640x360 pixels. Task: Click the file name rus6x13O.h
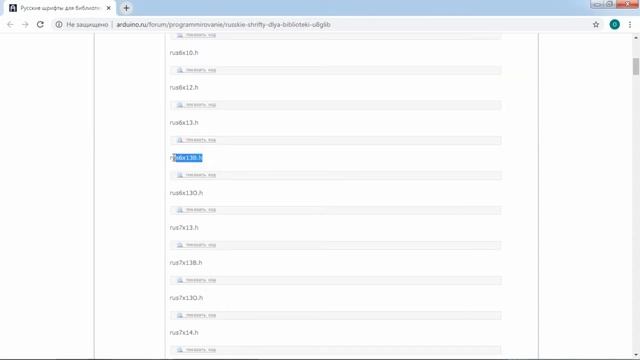point(186,193)
